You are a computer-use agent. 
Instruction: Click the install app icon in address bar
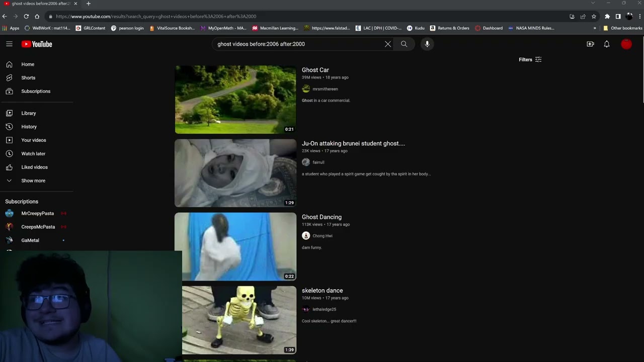coord(572,16)
